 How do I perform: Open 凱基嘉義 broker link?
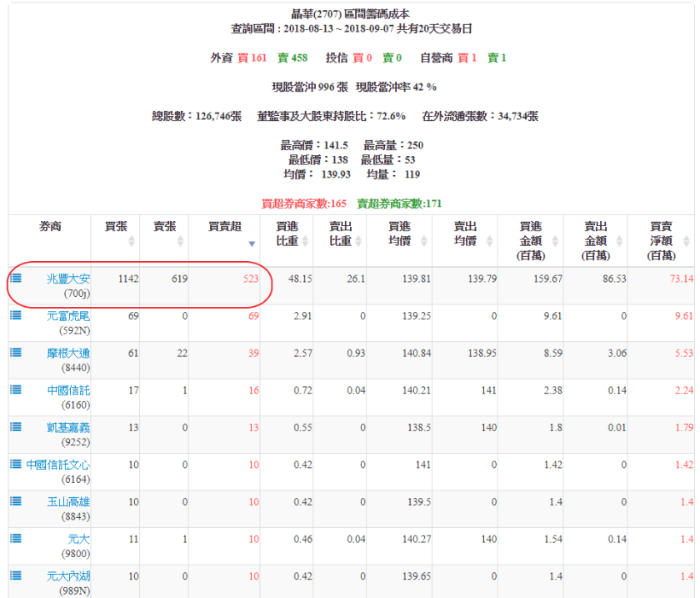click(x=67, y=427)
